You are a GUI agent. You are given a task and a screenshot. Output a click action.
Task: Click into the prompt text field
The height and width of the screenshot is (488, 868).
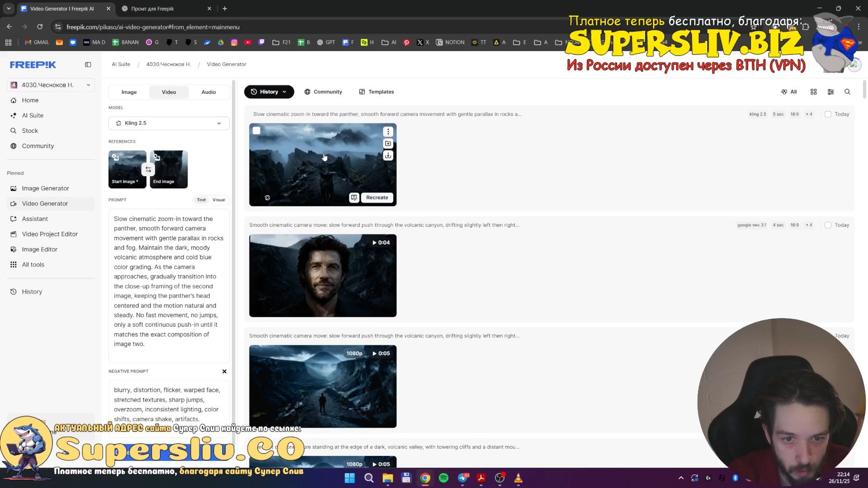169,286
